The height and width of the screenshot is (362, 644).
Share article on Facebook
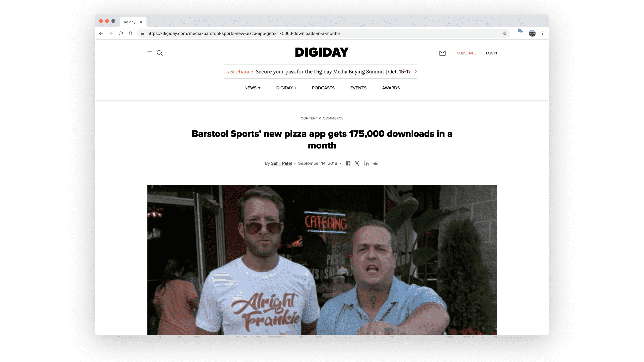point(348,163)
